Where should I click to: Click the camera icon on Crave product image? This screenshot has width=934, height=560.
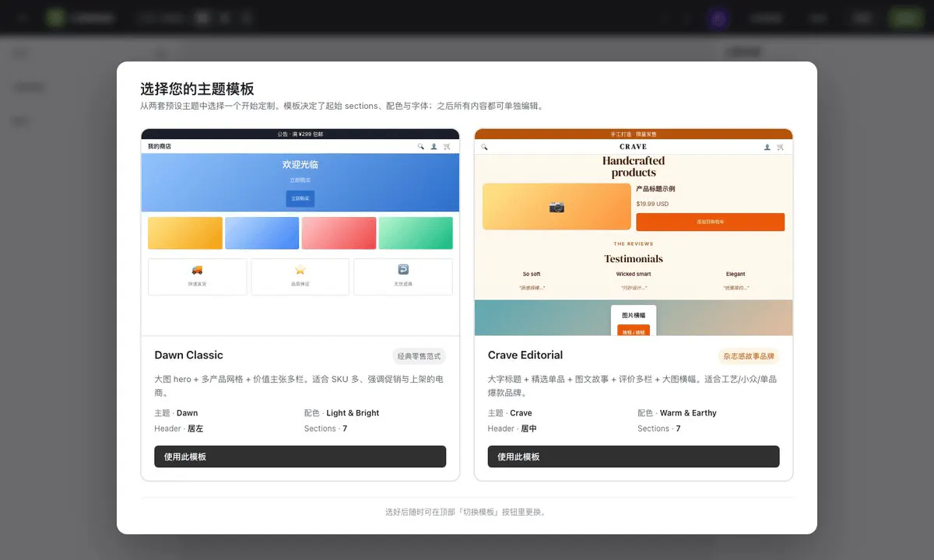coord(557,207)
